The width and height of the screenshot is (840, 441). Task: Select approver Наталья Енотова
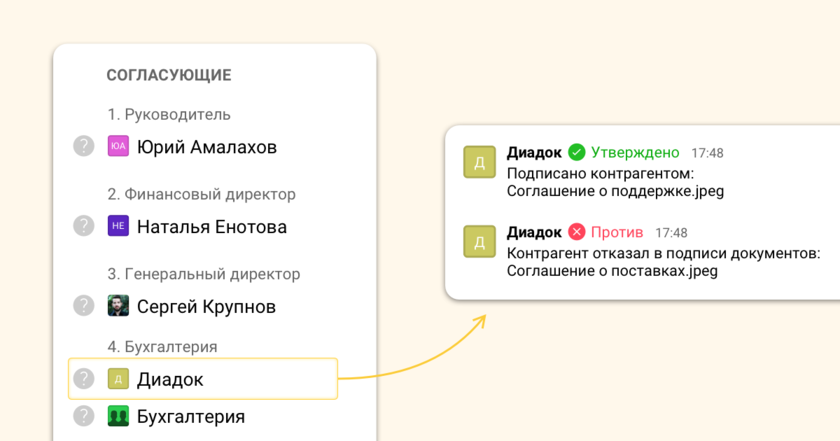click(x=211, y=227)
